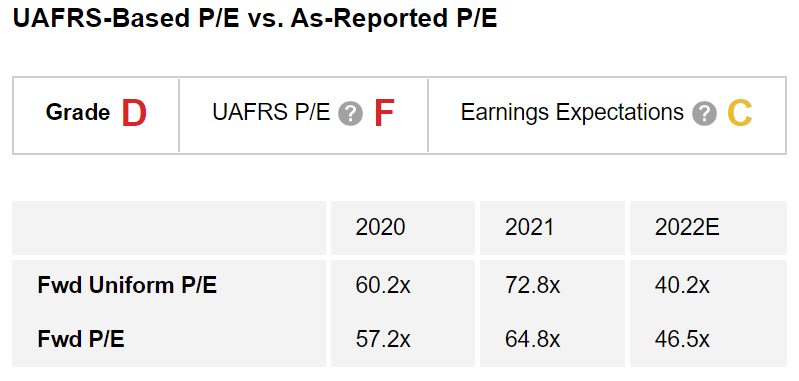
Task: Click the UAFRS-Based P/E vs. As-Reported P/E heading
Action: [255, 19]
